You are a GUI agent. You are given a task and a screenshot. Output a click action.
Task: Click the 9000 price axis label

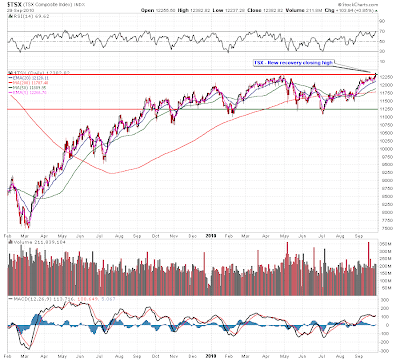click(x=386, y=181)
